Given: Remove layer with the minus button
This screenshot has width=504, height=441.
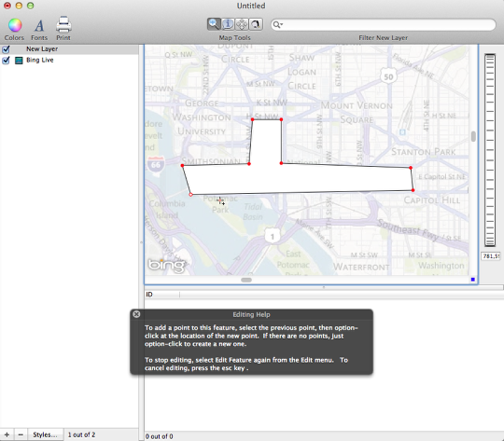Looking at the screenshot, I should [21, 434].
